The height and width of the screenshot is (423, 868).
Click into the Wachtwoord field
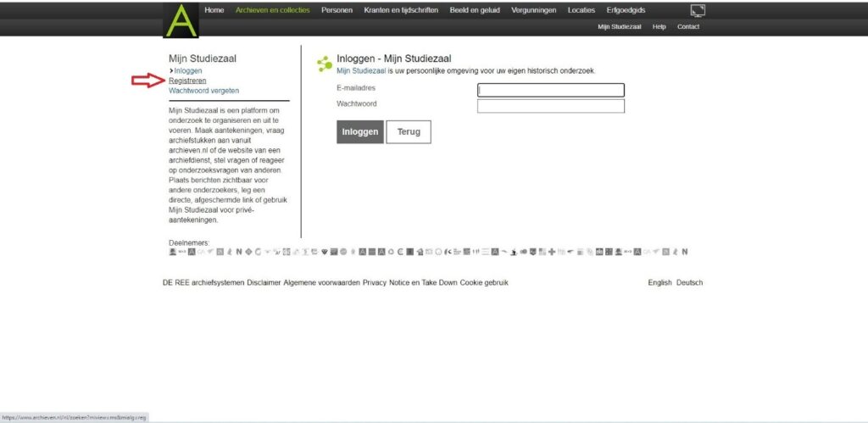tap(550, 106)
